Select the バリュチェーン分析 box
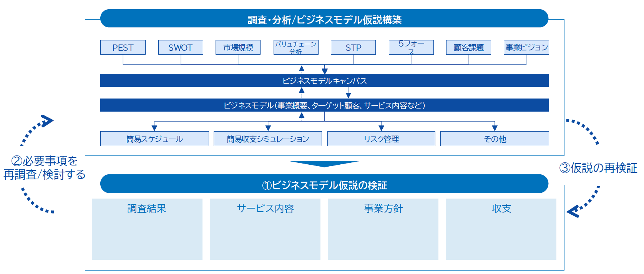Image resolution: width=644 pixels, height=274 pixels. (296, 47)
